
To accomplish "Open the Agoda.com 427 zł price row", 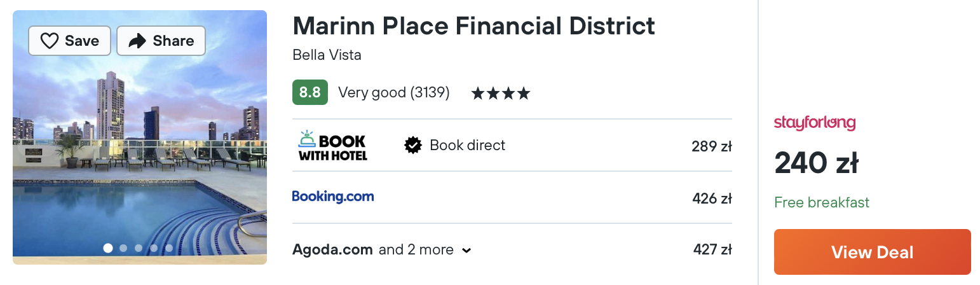I will point(512,250).
